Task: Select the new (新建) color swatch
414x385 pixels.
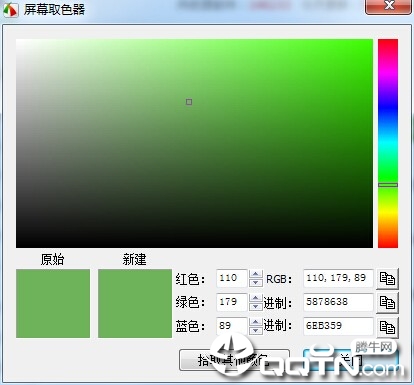Action: point(135,303)
